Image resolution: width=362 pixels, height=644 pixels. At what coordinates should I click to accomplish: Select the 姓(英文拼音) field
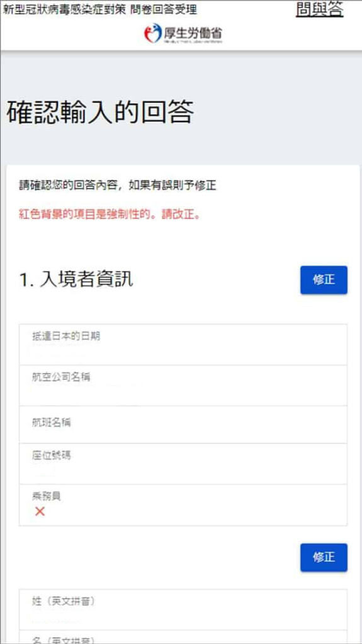pyautogui.click(x=183, y=609)
